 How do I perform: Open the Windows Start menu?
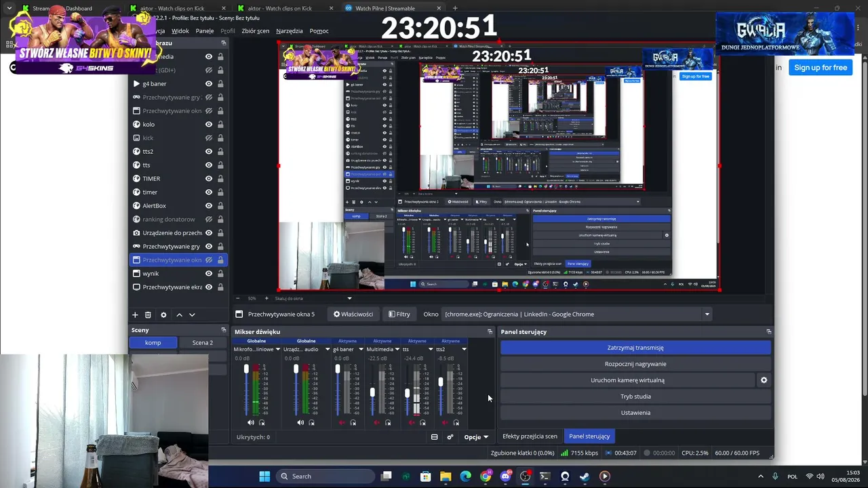click(264, 476)
